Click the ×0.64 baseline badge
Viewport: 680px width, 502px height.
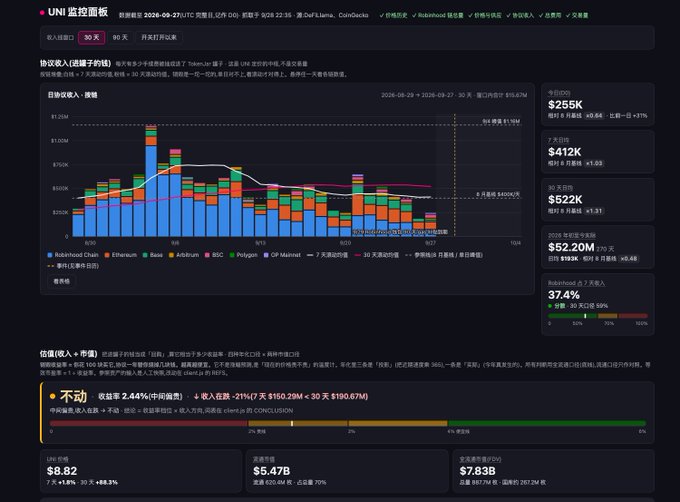pyautogui.click(x=594, y=116)
